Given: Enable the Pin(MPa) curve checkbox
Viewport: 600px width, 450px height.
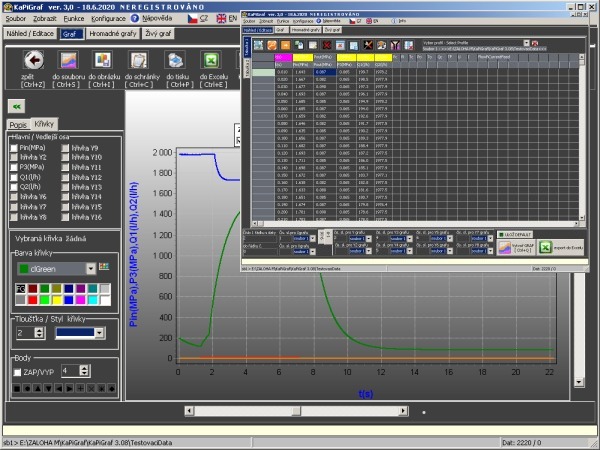Looking at the screenshot, I should pos(13,148).
